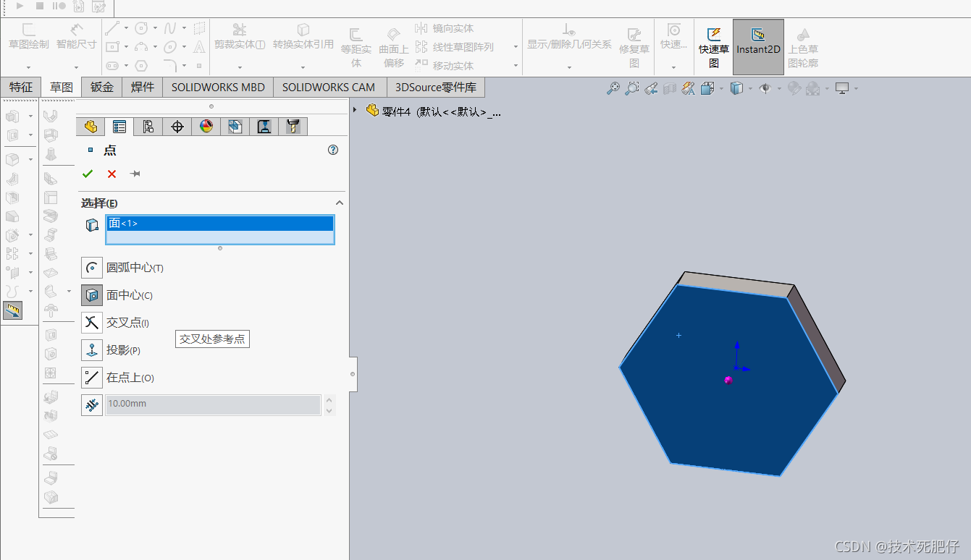Viewport: 971px width, 560px height.
Task: Open the 草图绘制 dropdown arrow
Action: coord(29,67)
